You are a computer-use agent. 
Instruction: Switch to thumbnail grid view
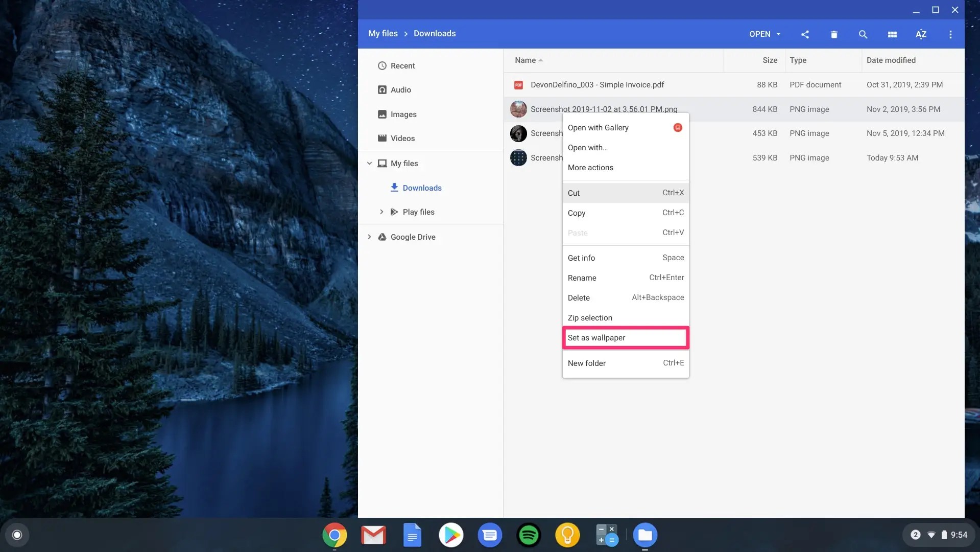click(892, 34)
